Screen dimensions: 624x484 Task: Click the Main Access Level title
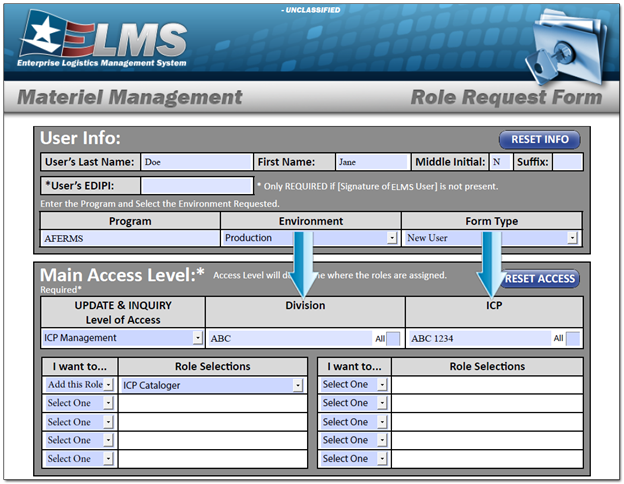(x=122, y=275)
